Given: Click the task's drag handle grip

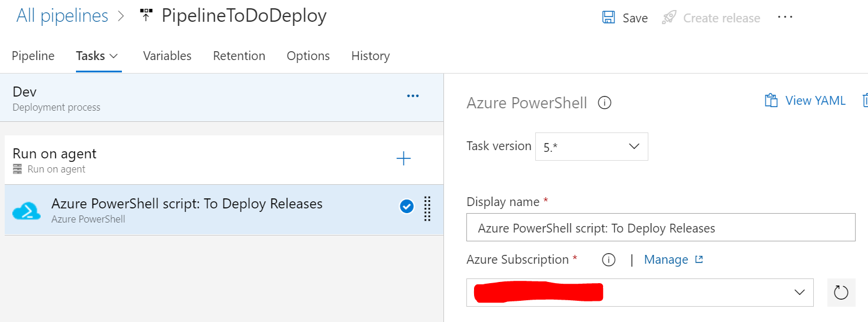Looking at the screenshot, I should 428,208.
